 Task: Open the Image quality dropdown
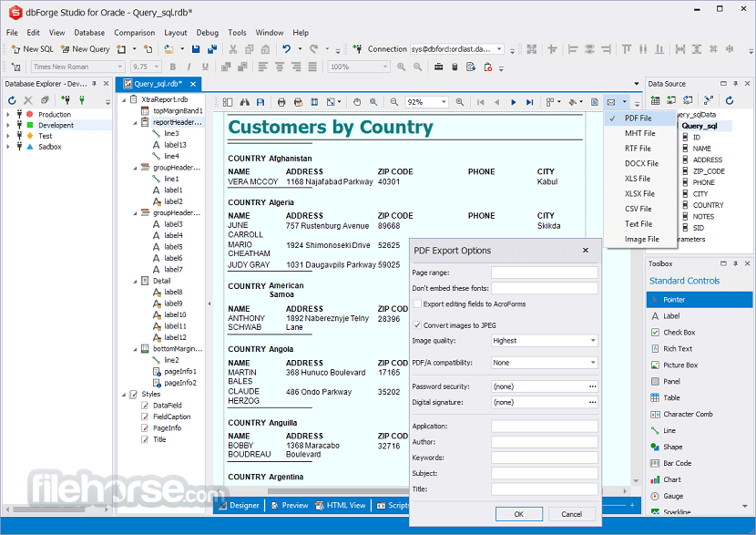(x=593, y=341)
